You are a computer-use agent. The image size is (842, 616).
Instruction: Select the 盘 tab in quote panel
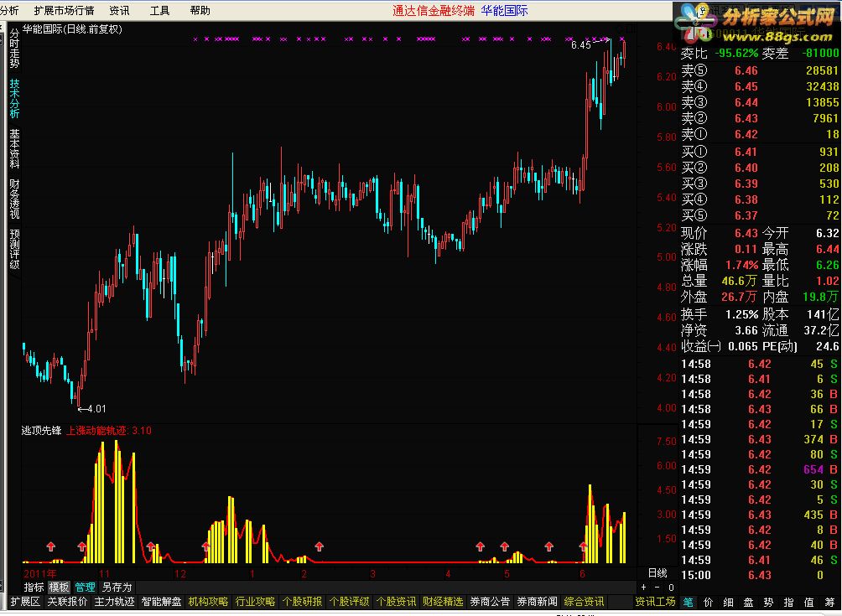[x=749, y=602]
